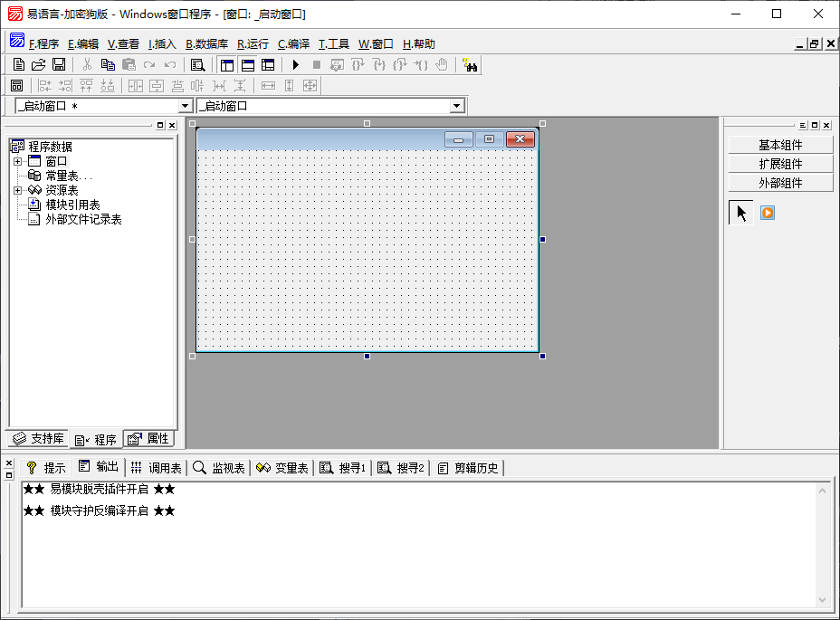Save the program with floppy disk icon
This screenshot has height=620, width=840.
click(59, 64)
